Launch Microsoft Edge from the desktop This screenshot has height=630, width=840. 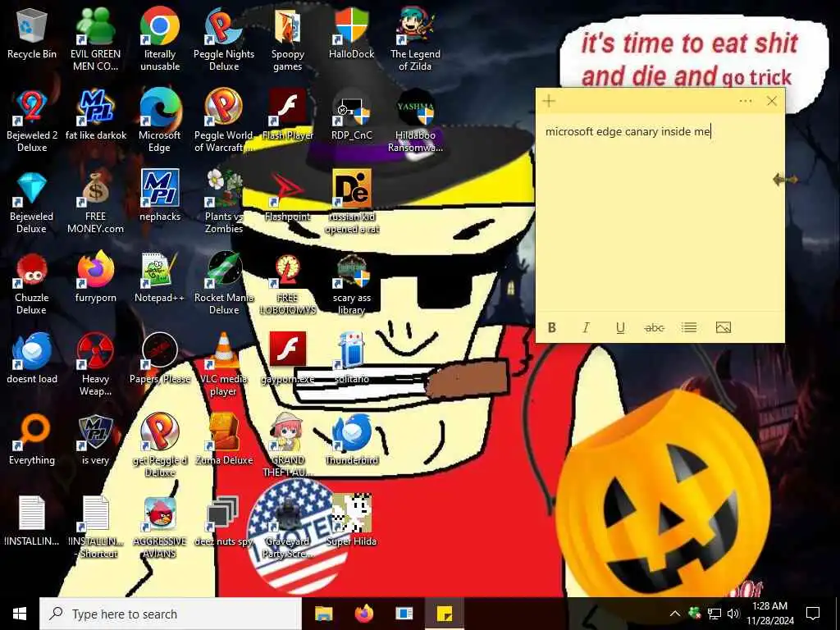160,121
